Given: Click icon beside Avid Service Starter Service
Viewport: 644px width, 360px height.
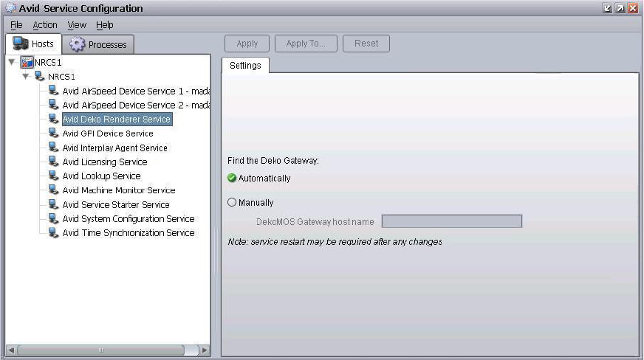Looking at the screenshot, I should [53, 204].
